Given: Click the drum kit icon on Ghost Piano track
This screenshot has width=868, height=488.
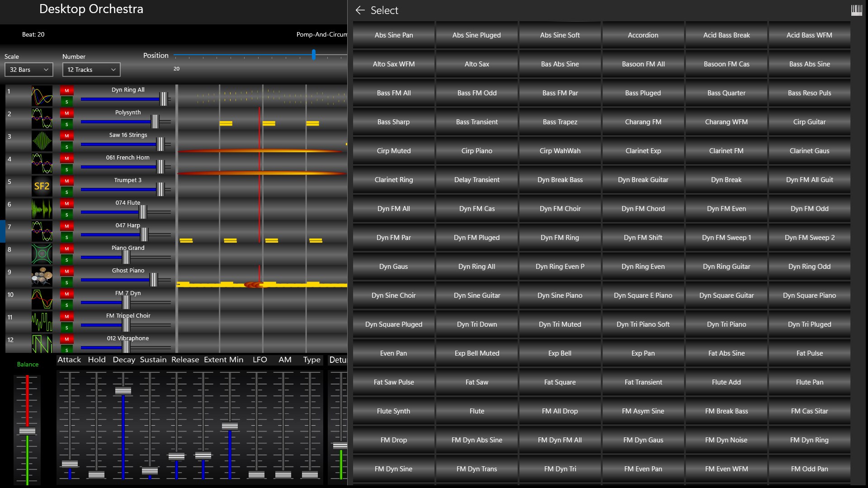Looking at the screenshot, I should pyautogui.click(x=42, y=276).
